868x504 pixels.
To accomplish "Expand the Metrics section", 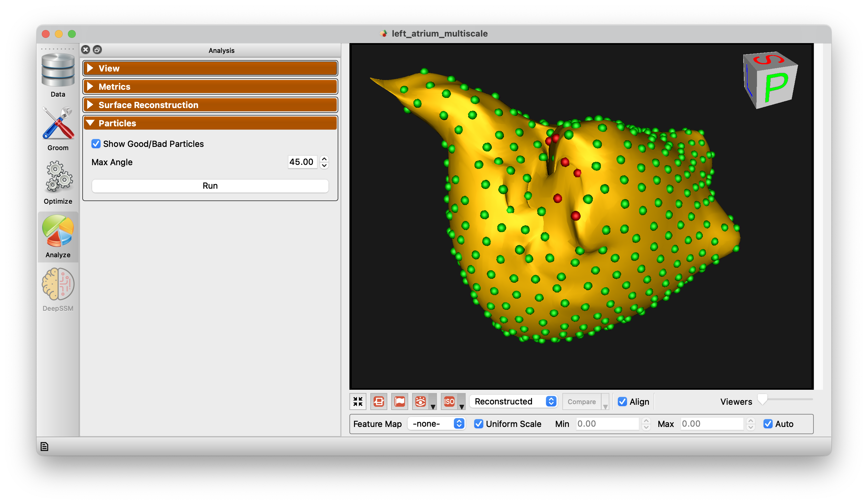I will [210, 87].
